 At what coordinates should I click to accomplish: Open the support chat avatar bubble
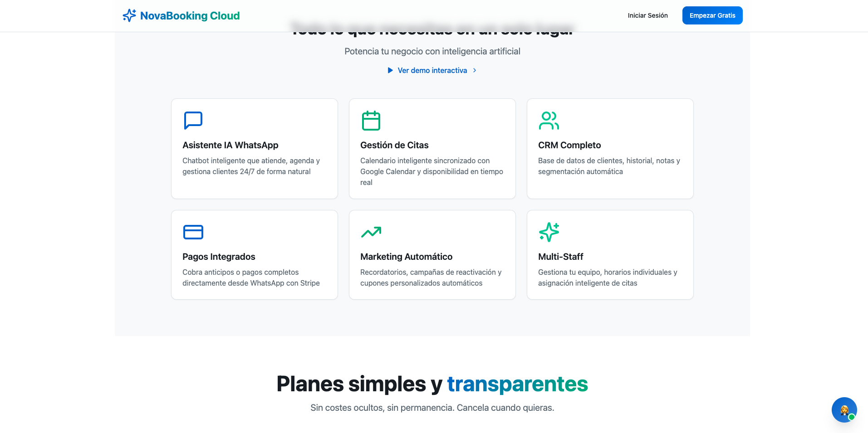click(844, 410)
